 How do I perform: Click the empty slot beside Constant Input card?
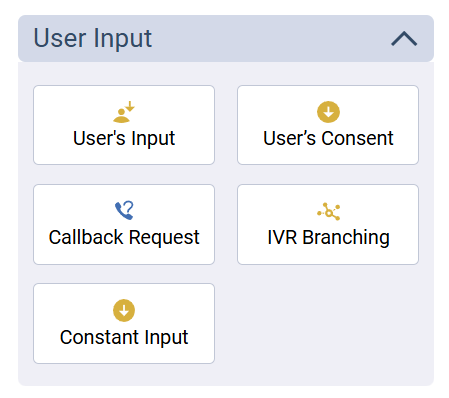328,323
